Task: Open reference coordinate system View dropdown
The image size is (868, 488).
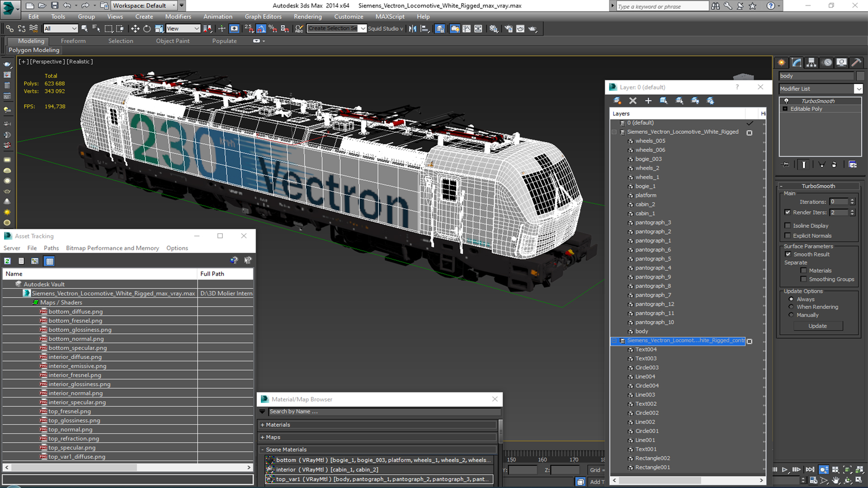Action: [183, 28]
